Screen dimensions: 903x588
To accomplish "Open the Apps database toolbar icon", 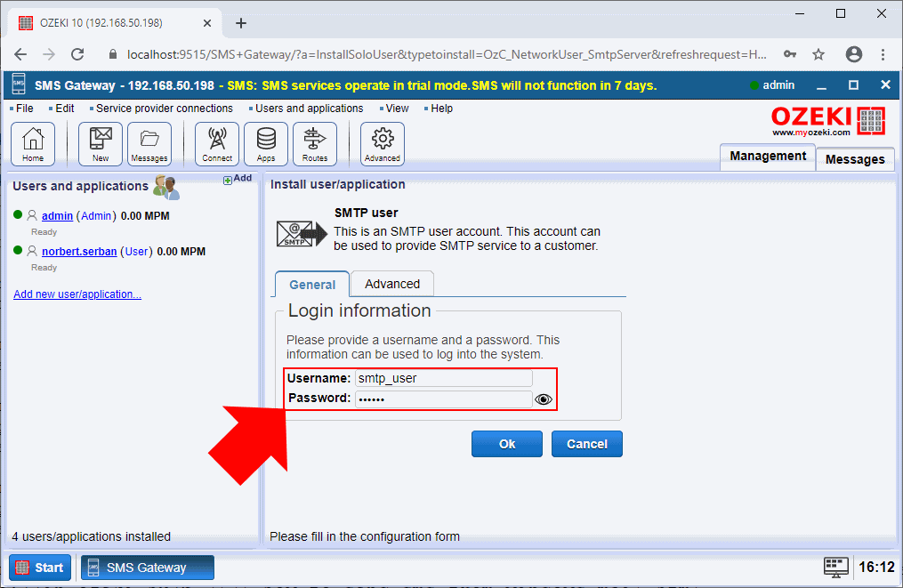I will pos(266,144).
